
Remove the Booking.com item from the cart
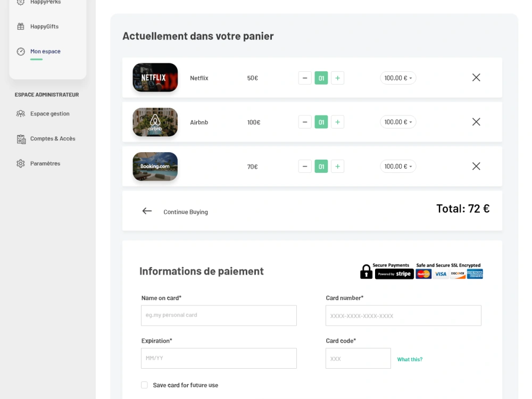[476, 166]
